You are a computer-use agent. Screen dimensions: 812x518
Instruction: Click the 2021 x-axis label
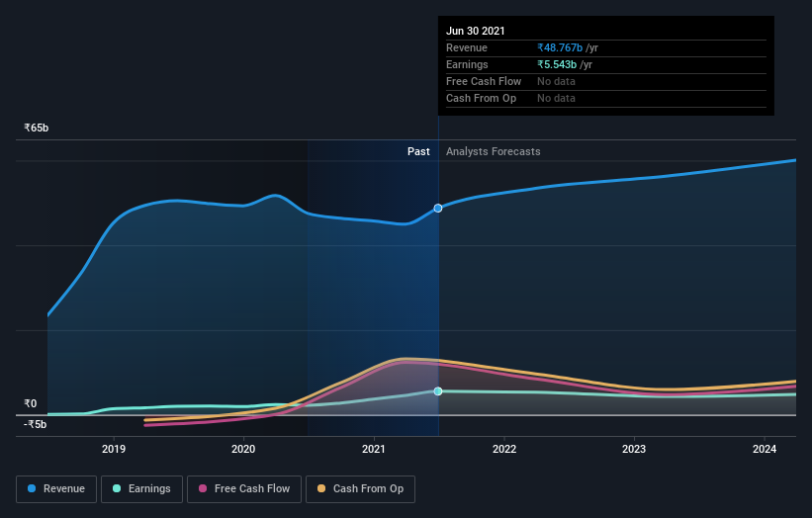point(374,449)
